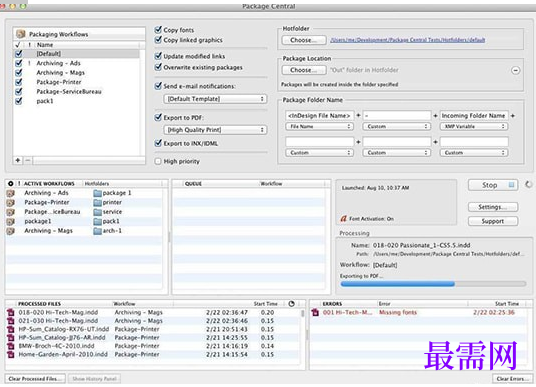This screenshot has width=536, height=387.
Task: Toggle Overwrite existing packages checkbox
Action: coord(158,67)
